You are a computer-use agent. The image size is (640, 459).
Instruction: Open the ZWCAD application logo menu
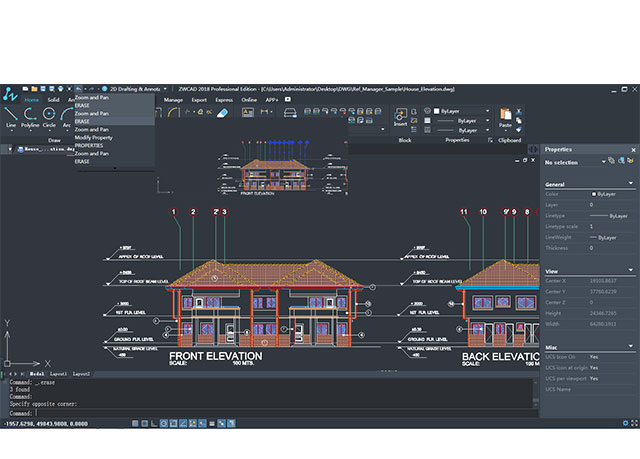(10, 94)
